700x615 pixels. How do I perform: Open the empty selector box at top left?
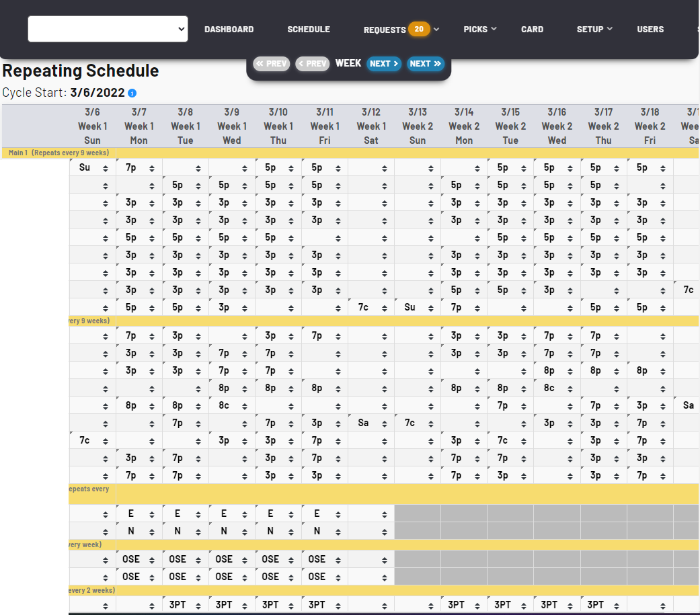tap(108, 29)
